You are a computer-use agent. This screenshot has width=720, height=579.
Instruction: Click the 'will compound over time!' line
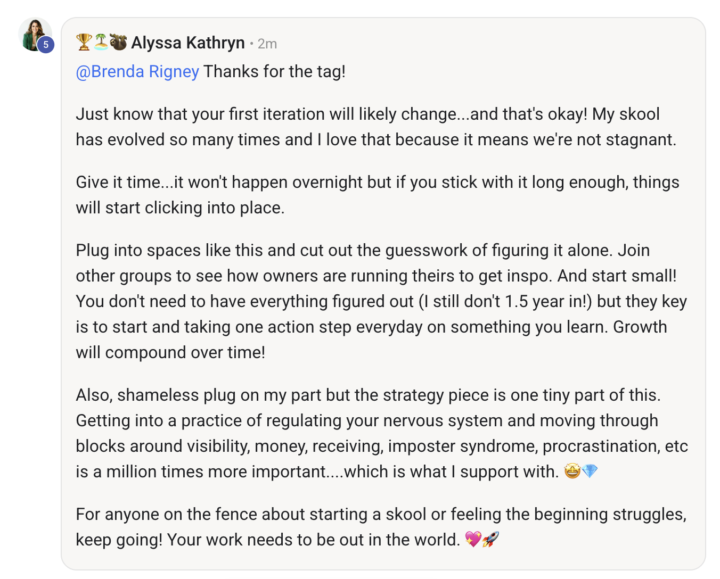pyautogui.click(x=170, y=353)
